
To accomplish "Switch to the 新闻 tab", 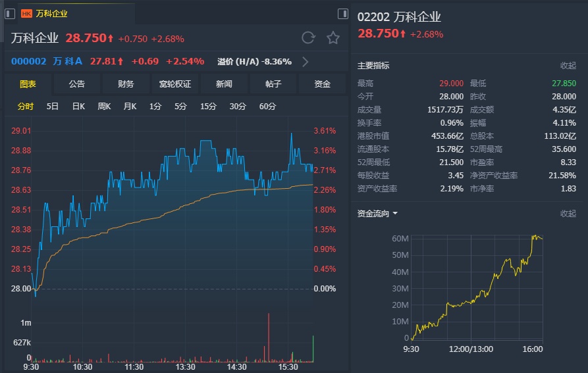I will pos(224,84).
